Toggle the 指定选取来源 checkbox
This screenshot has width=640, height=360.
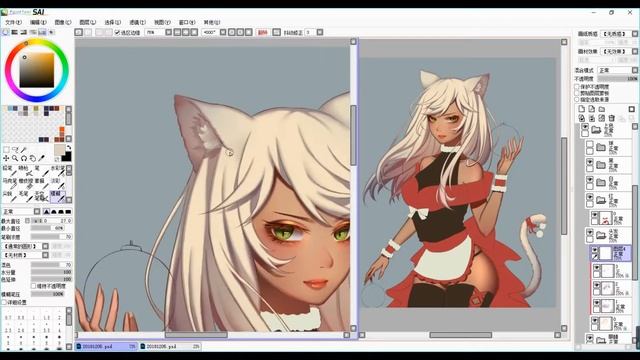[x=577, y=99]
